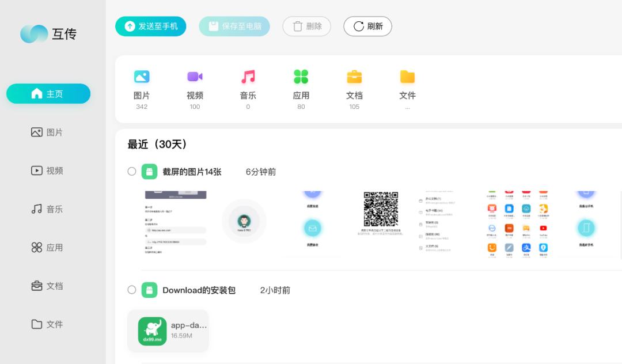Click the 音乐 note icon in the sidebar
This screenshot has width=622, height=364.
coord(36,209)
